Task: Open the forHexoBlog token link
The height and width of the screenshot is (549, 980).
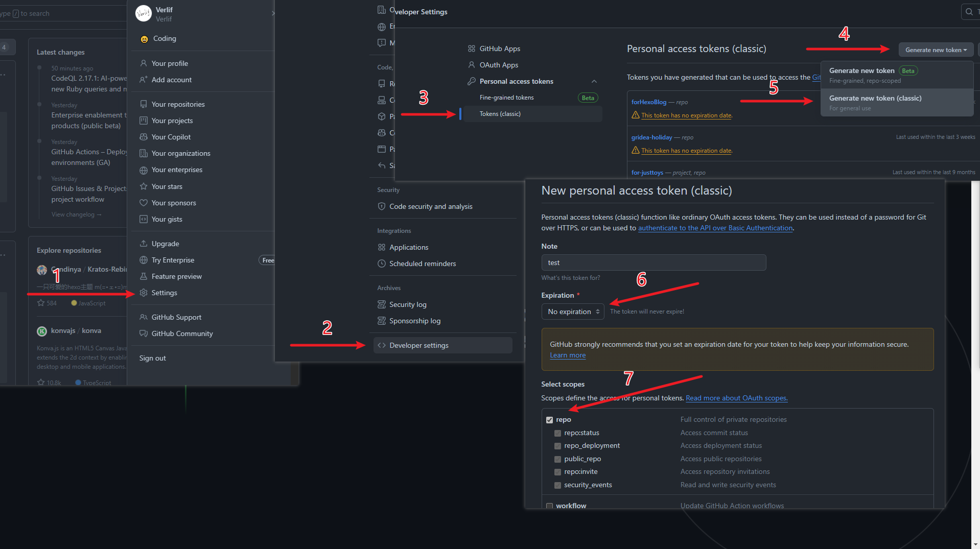Action: coord(648,102)
